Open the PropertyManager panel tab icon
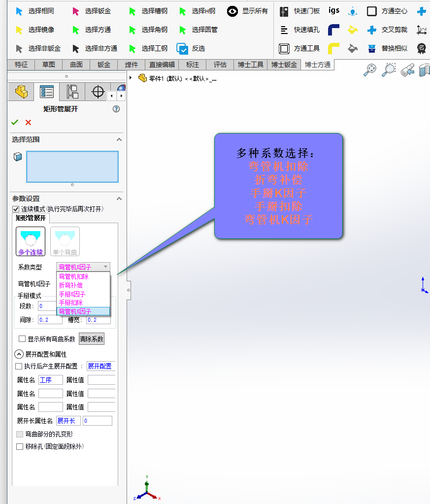This screenshot has width=430, height=504. pyautogui.click(x=47, y=92)
